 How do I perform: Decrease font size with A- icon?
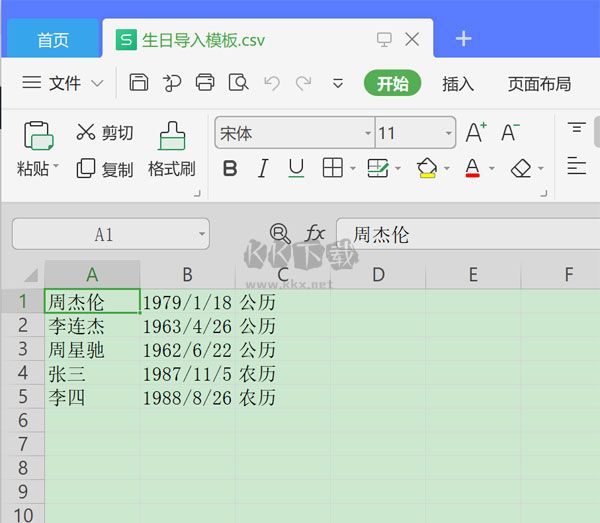pos(510,132)
